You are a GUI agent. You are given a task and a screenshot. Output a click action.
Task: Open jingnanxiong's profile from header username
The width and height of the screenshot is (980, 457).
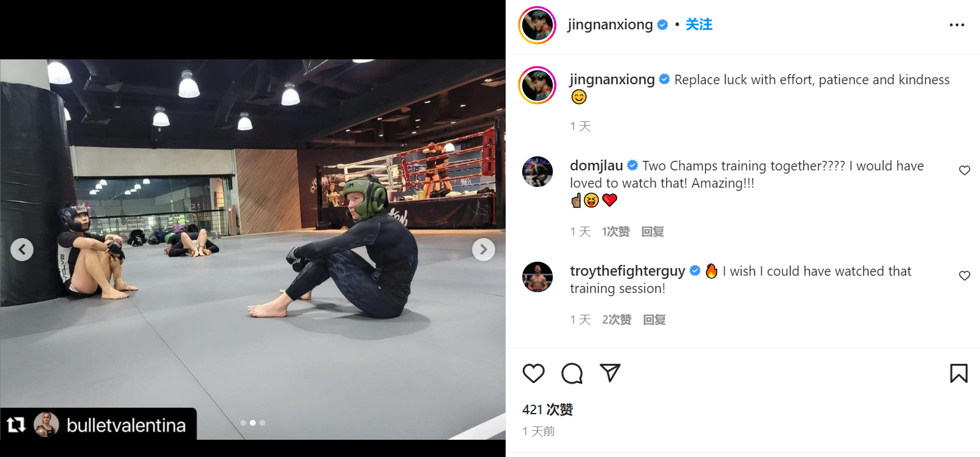tap(610, 25)
